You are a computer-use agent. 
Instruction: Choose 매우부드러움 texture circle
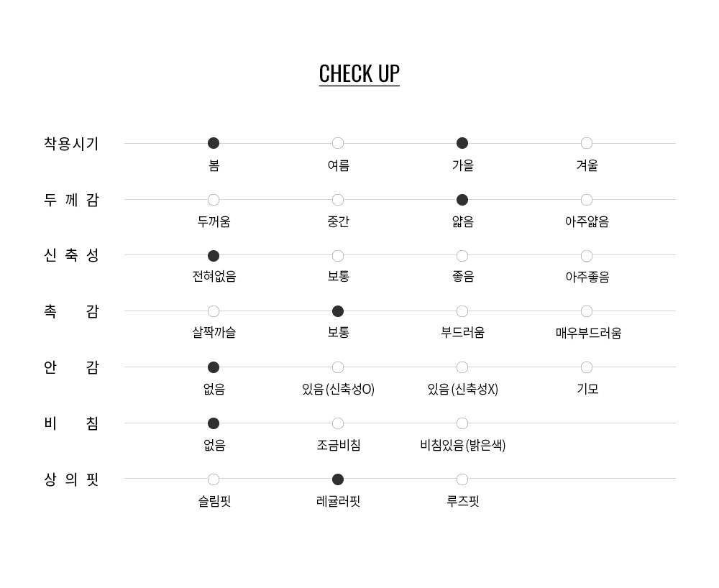pyautogui.click(x=587, y=311)
